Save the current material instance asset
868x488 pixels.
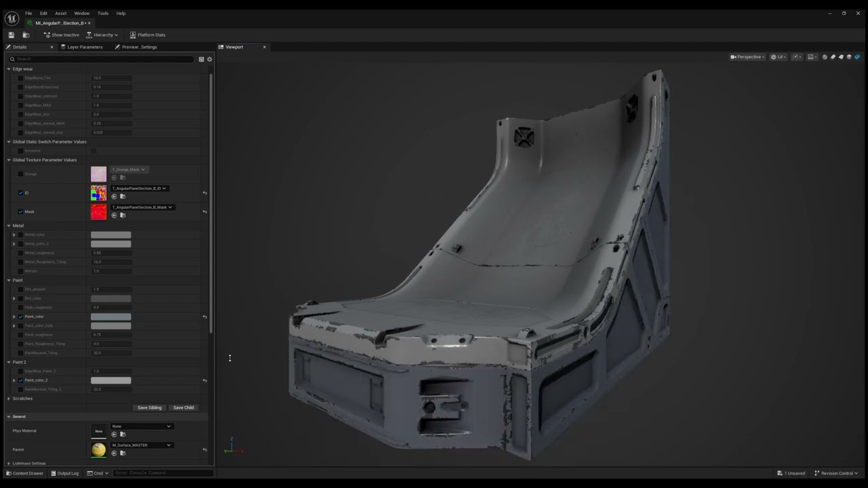[12, 35]
